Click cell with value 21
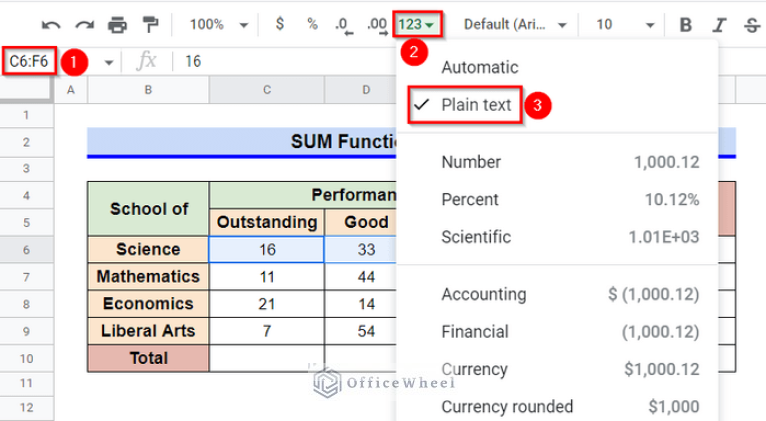Image resolution: width=766 pixels, height=421 pixels. point(267,304)
